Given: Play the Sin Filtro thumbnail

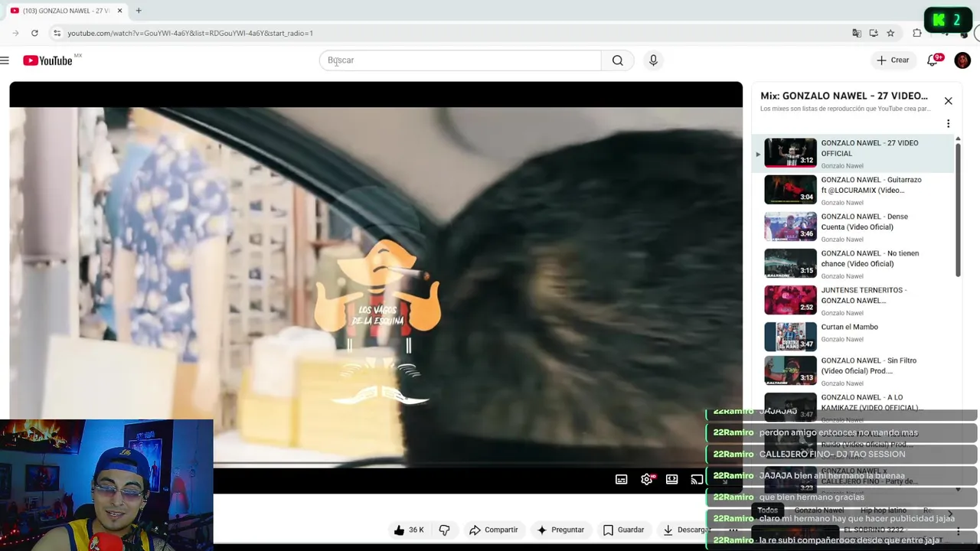Looking at the screenshot, I should [x=790, y=370].
